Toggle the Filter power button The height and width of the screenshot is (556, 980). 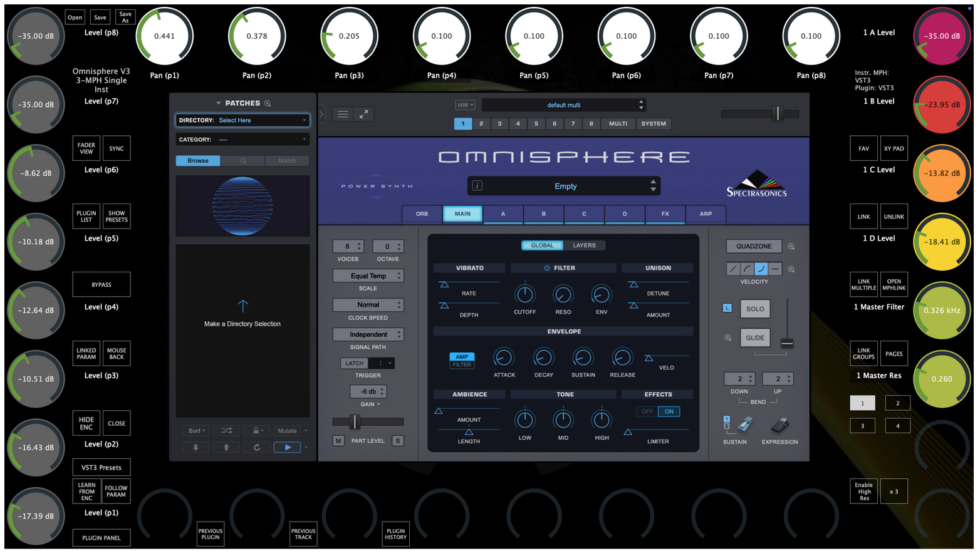pyautogui.click(x=546, y=268)
